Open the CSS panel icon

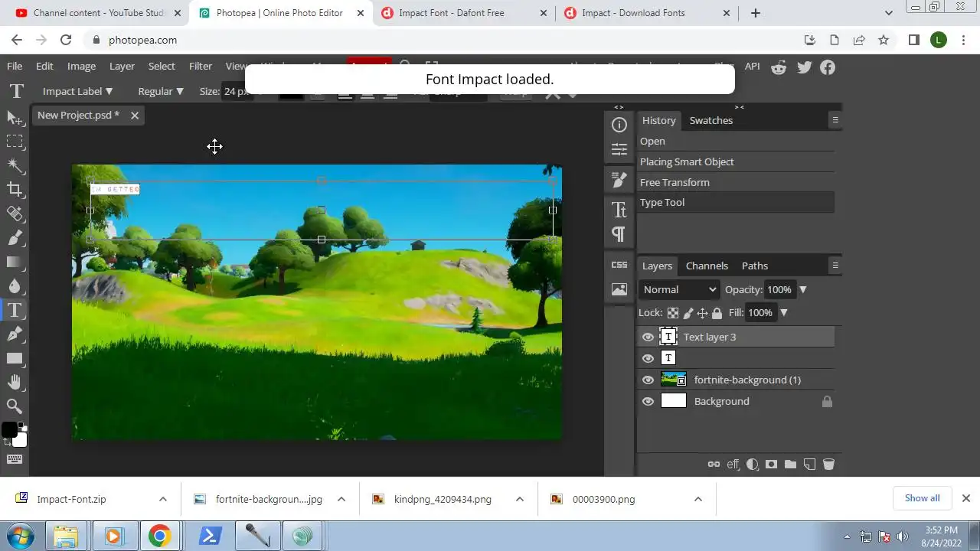point(619,265)
